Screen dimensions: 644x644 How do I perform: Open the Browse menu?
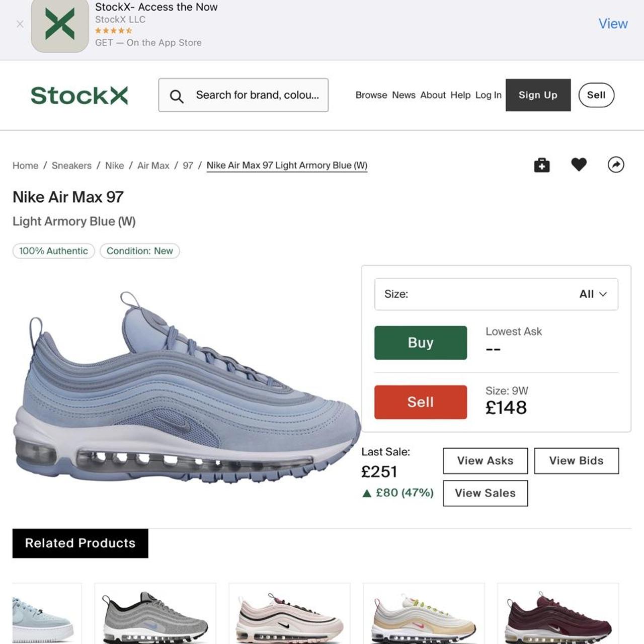pos(371,95)
